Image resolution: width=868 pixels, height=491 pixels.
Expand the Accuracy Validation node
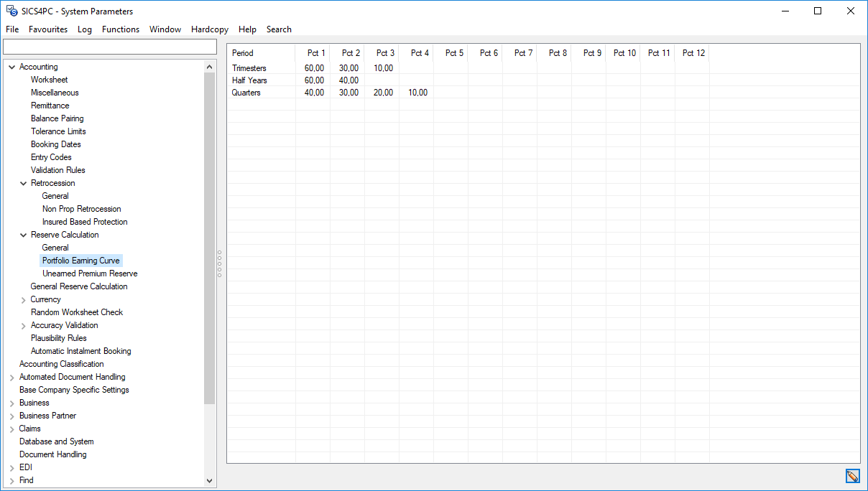23,324
